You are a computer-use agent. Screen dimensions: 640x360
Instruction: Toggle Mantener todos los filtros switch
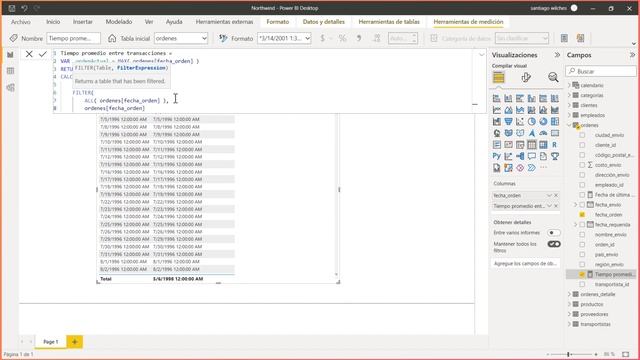(553, 244)
